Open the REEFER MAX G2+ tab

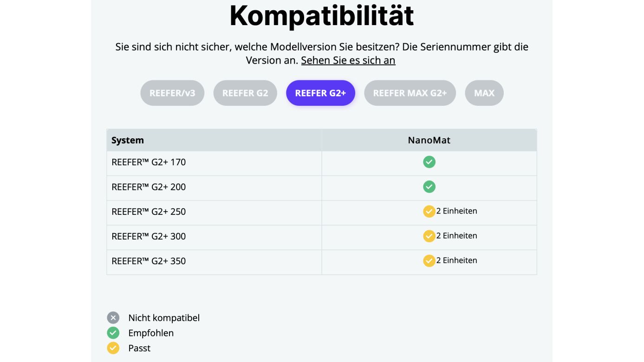(410, 93)
